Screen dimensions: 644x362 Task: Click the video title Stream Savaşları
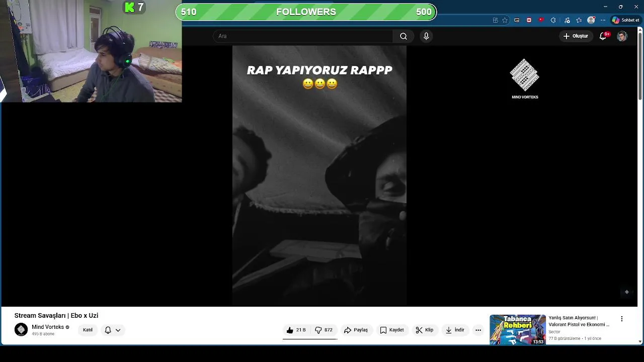(56, 315)
